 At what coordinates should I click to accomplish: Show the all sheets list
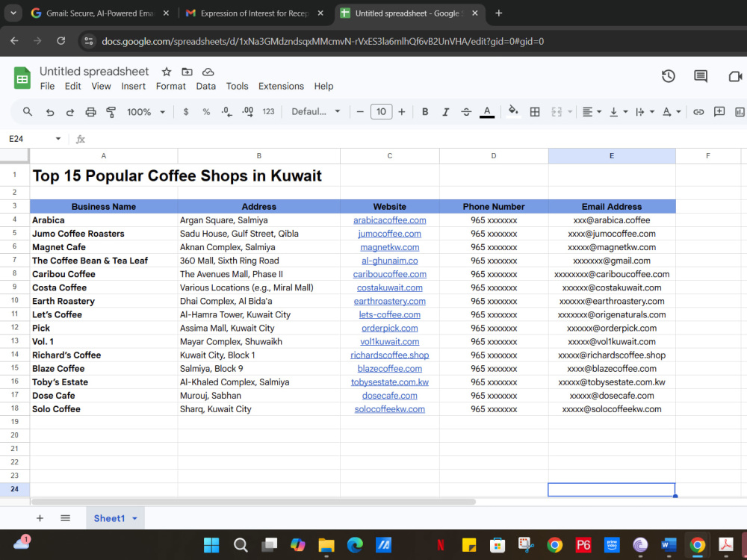(x=65, y=518)
